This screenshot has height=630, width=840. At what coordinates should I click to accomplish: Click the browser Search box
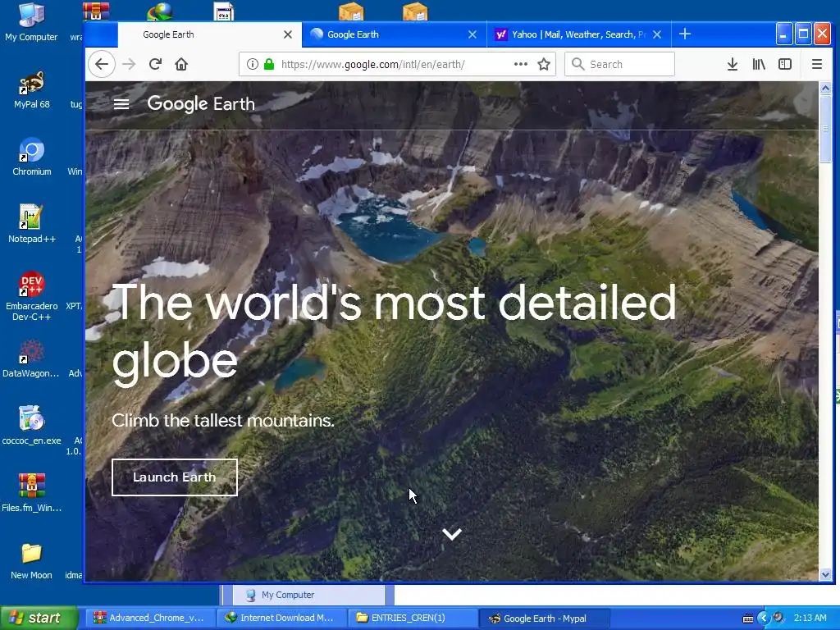(619, 64)
